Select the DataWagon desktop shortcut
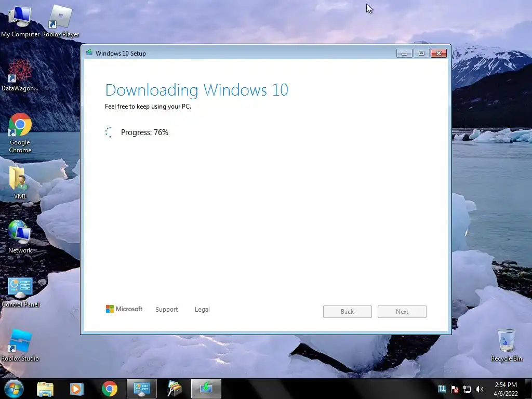The height and width of the screenshot is (399, 532). [x=20, y=75]
